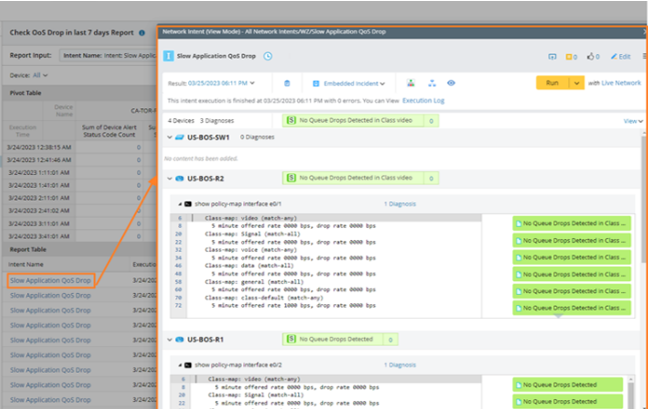Click the Pivot Table section header
This screenshot has width=650, height=409.
[80, 93]
